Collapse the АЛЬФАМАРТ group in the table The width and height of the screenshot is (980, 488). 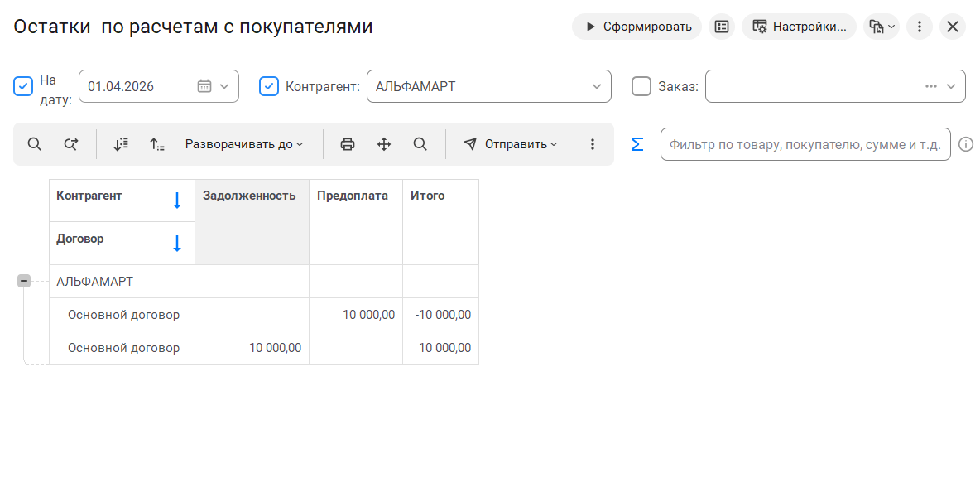click(x=24, y=282)
